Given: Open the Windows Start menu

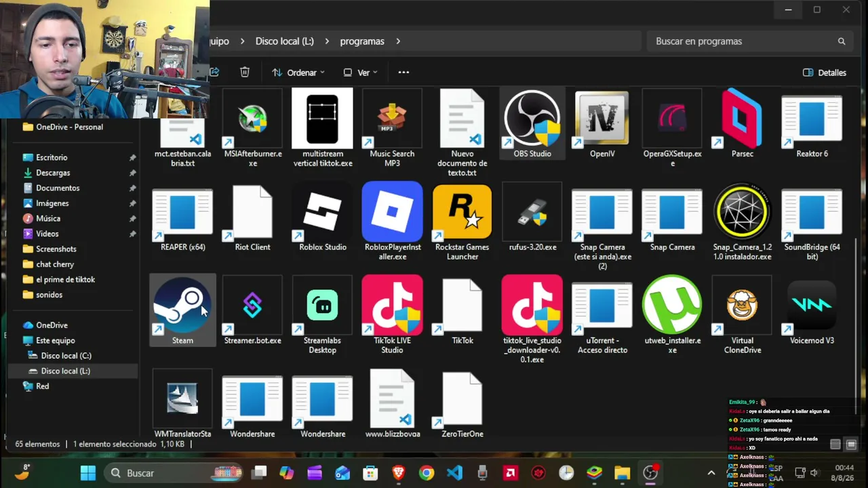Looking at the screenshot, I should tap(88, 473).
